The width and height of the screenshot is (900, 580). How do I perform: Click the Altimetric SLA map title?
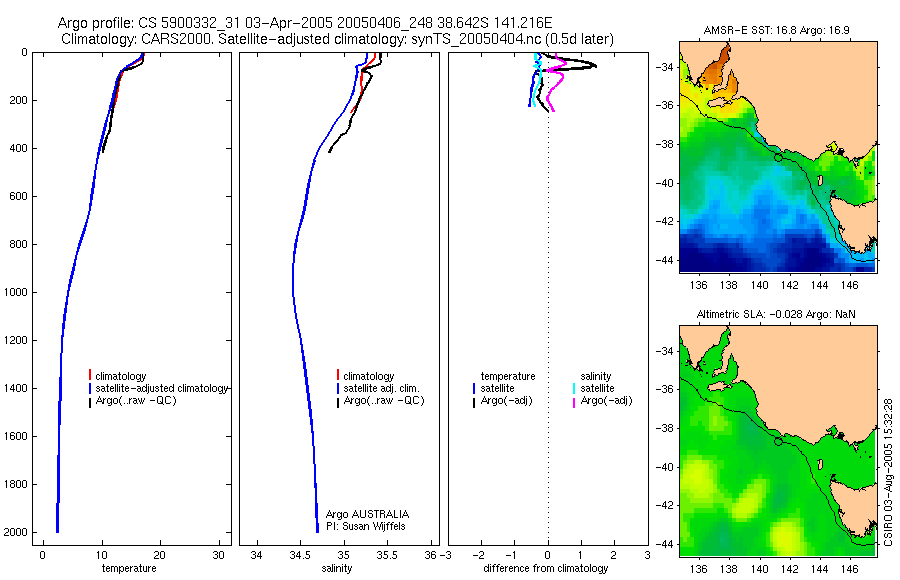pyautogui.click(x=775, y=314)
